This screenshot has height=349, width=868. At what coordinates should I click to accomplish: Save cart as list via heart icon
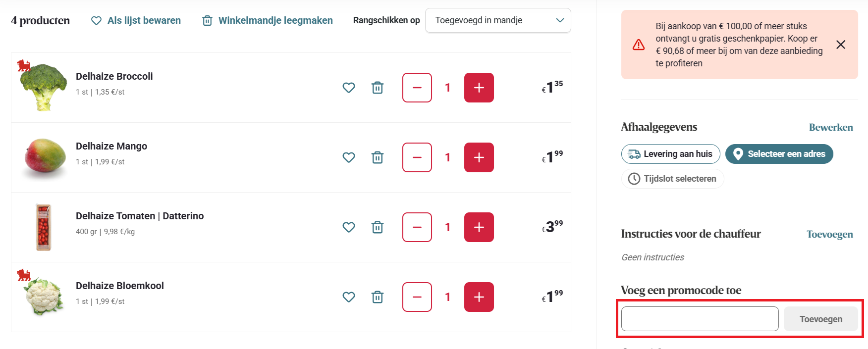tap(96, 20)
